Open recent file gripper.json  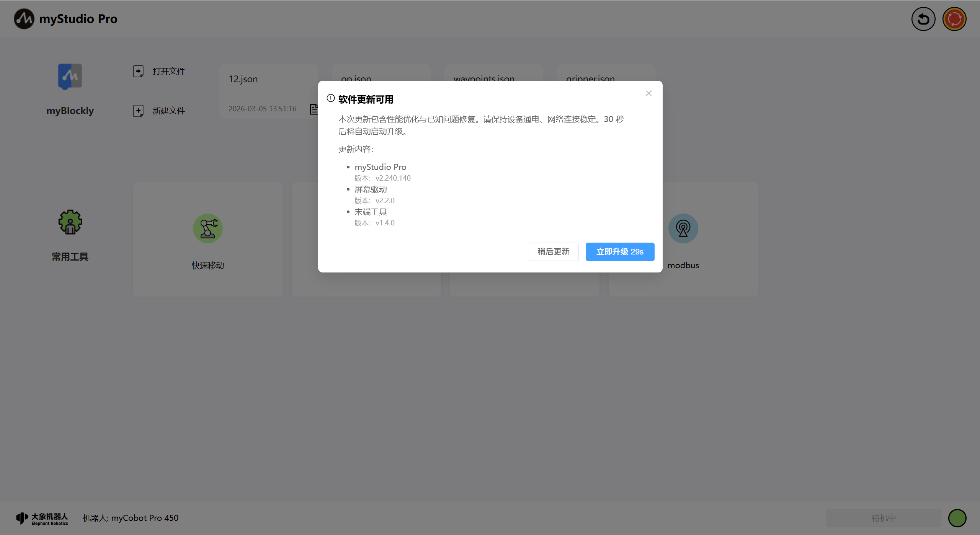(590, 77)
